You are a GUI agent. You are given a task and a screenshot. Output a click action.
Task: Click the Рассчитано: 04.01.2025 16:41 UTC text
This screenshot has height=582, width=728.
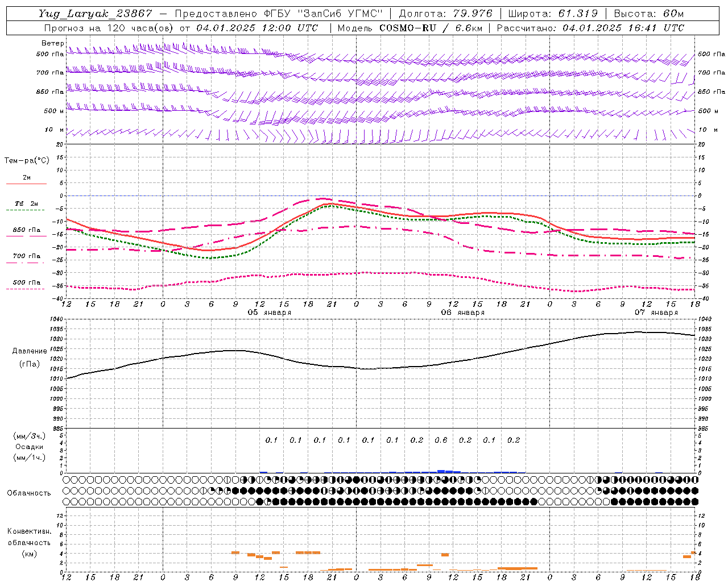click(590, 28)
